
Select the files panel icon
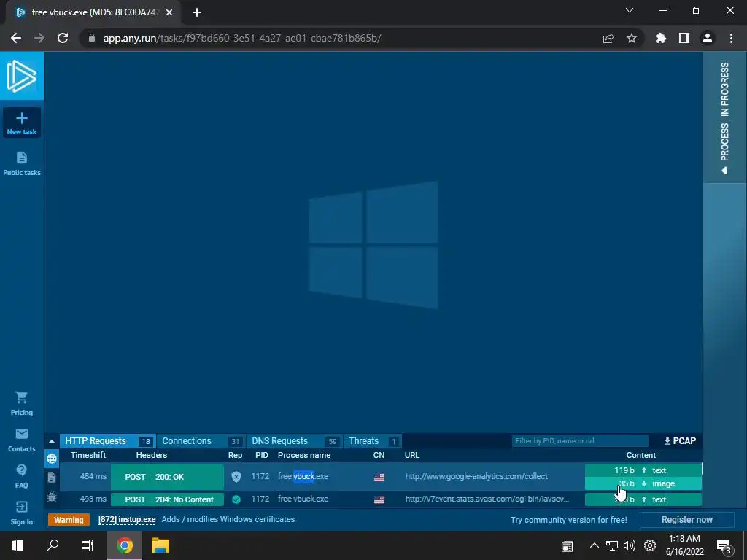click(52, 478)
